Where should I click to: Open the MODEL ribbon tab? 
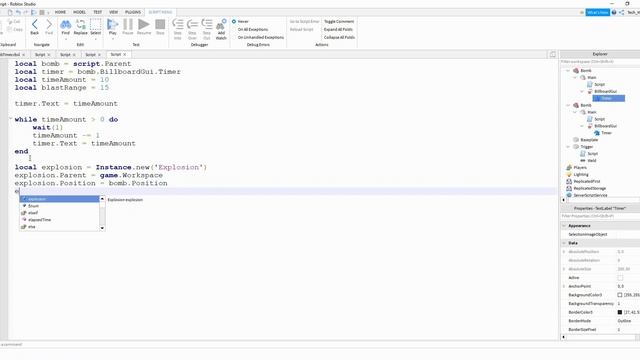pos(79,12)
